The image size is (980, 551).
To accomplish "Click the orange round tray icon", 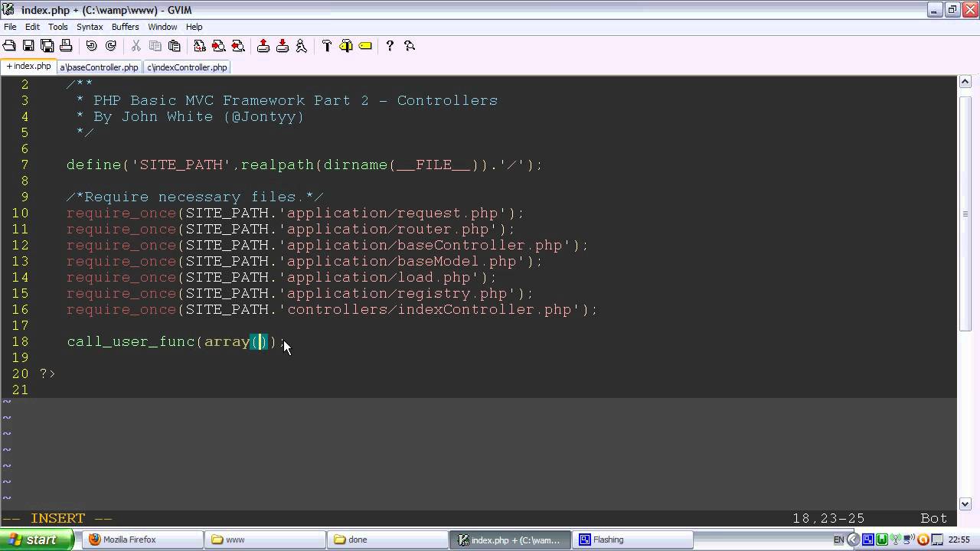I will pos(923,540).
